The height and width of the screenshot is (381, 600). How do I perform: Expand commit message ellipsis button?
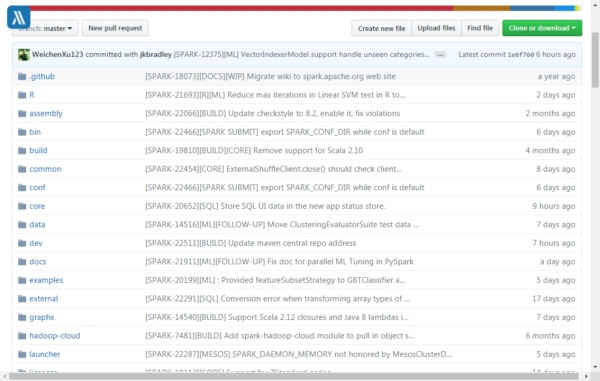click(440, 55)
